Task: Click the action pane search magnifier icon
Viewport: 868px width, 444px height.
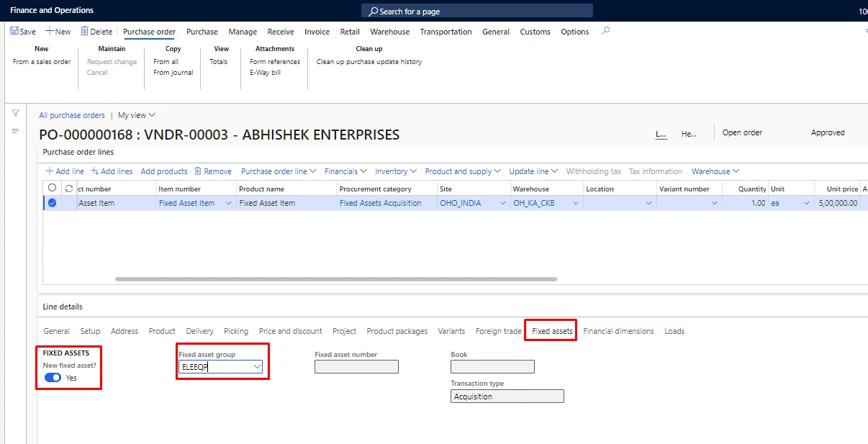Action: pos(605,31)
